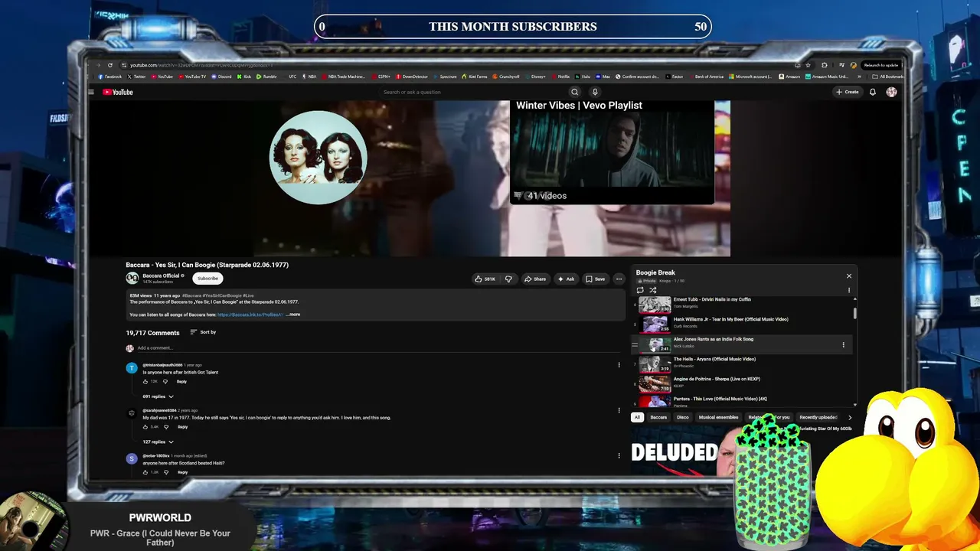Play Ernest Tubb - Drivin' Nails in my Coffin
Viewport: 980px width, 551px height.
(x=743, y=305)
